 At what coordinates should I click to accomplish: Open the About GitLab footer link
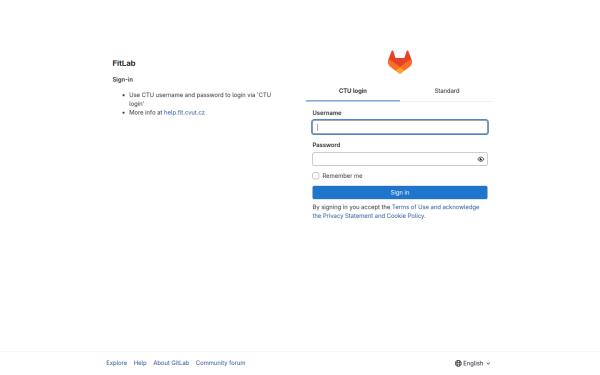point(171,363)
